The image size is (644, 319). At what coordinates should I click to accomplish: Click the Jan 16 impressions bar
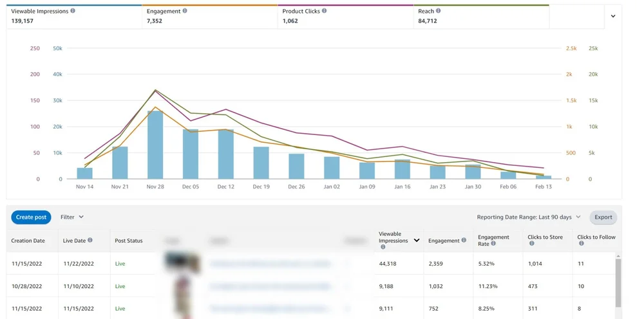click(402, 169)
